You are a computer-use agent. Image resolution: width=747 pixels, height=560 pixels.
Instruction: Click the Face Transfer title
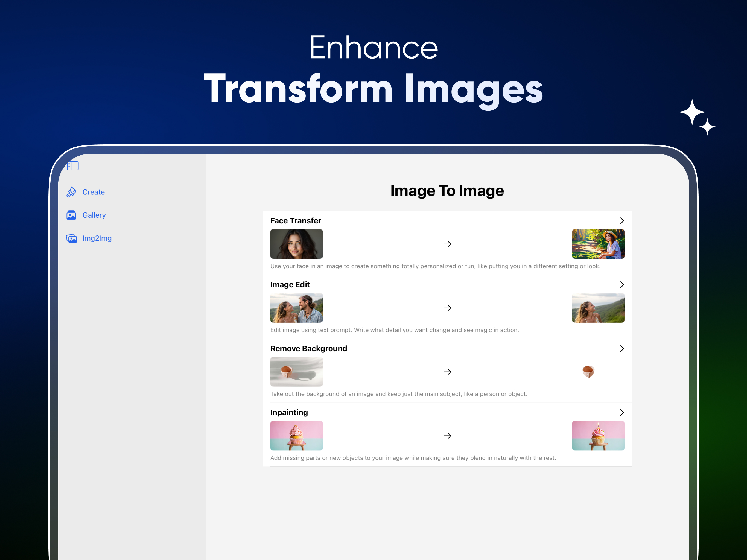click(x=296, y=221)
